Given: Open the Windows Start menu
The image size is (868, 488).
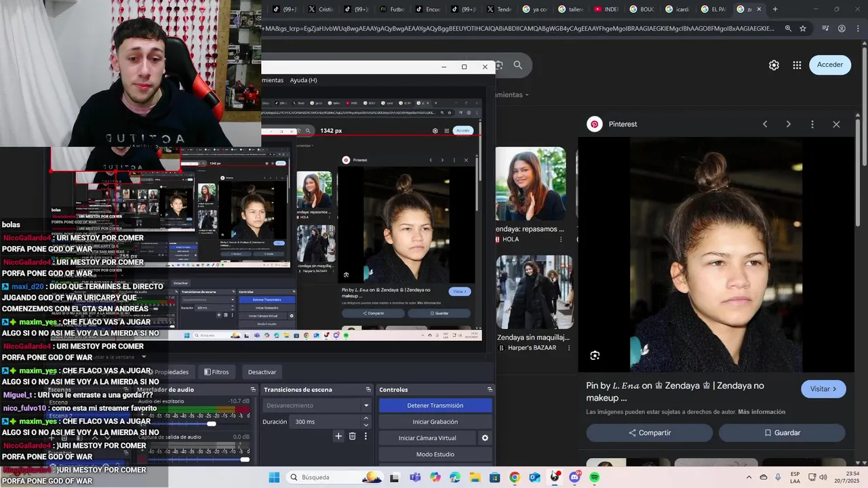Looking at the screenshot, I should (274, 477).
